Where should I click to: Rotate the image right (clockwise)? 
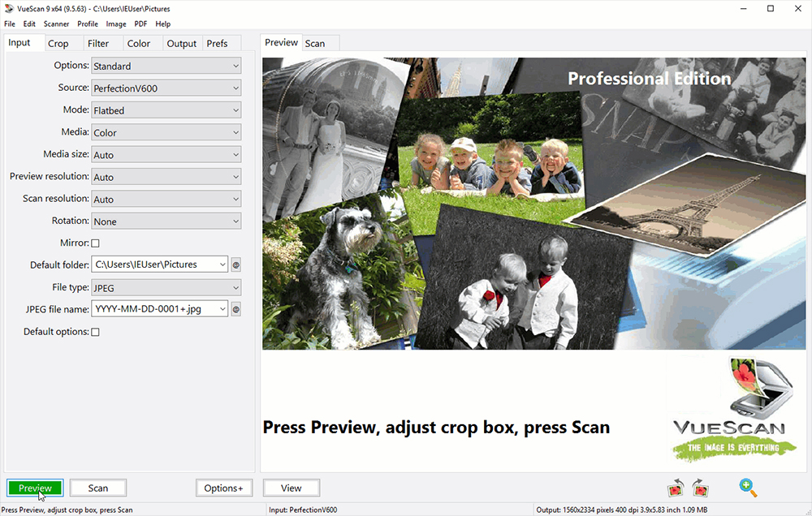coord(701,488)
